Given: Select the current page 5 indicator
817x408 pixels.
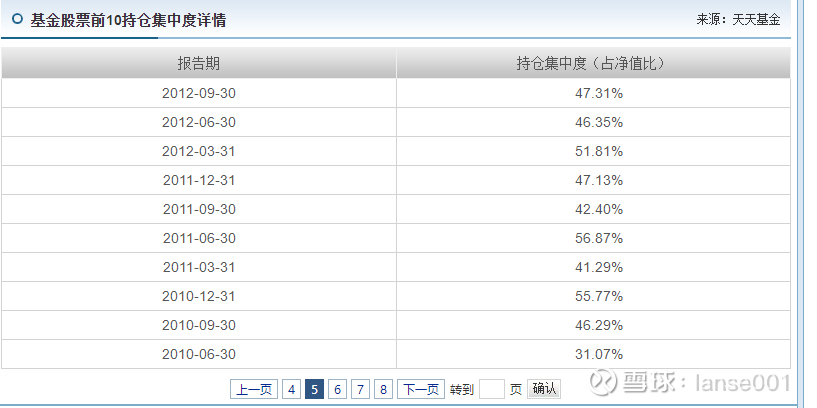Looking at the screenshot, I should coord(314,389).
